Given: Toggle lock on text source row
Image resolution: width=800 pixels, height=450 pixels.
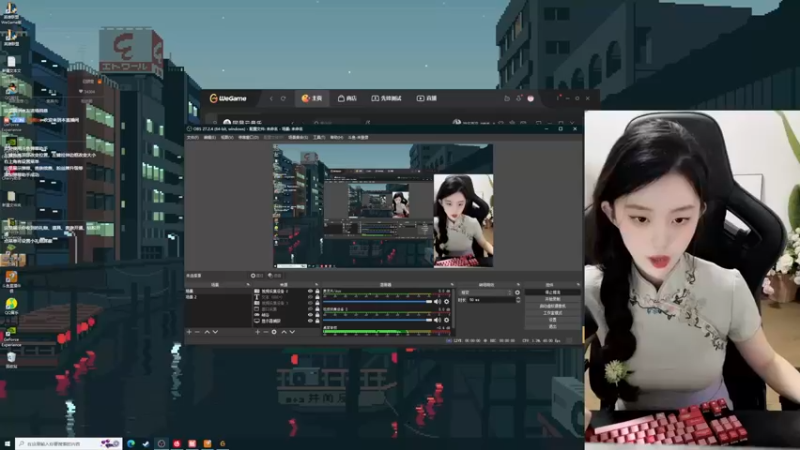Looking at the screenshot, I should coord(317,297).
